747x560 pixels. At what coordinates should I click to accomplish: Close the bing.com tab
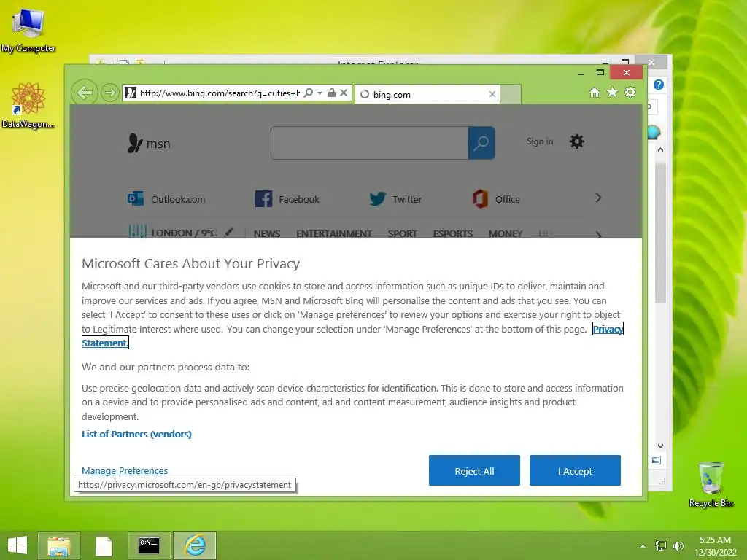[492, 94]
